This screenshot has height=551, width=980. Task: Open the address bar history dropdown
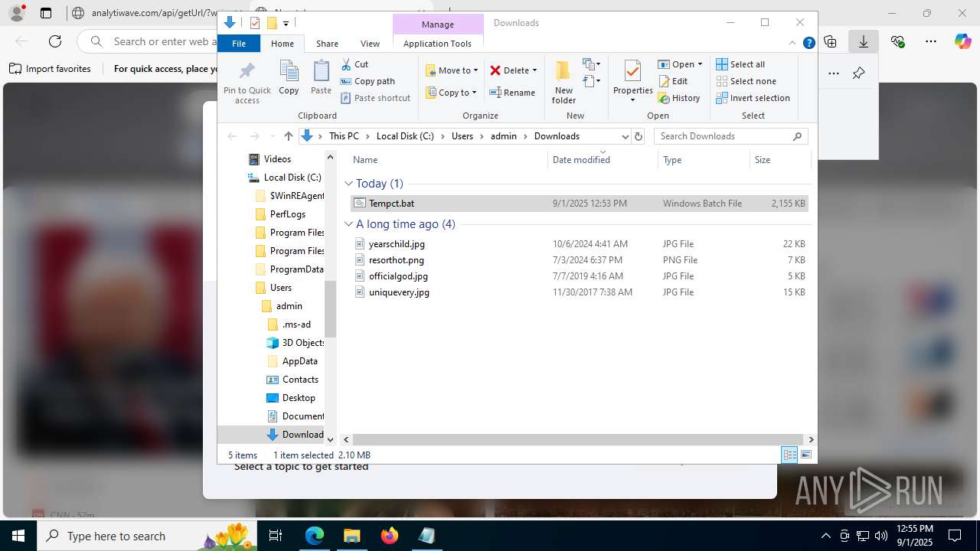pos(625,136)
